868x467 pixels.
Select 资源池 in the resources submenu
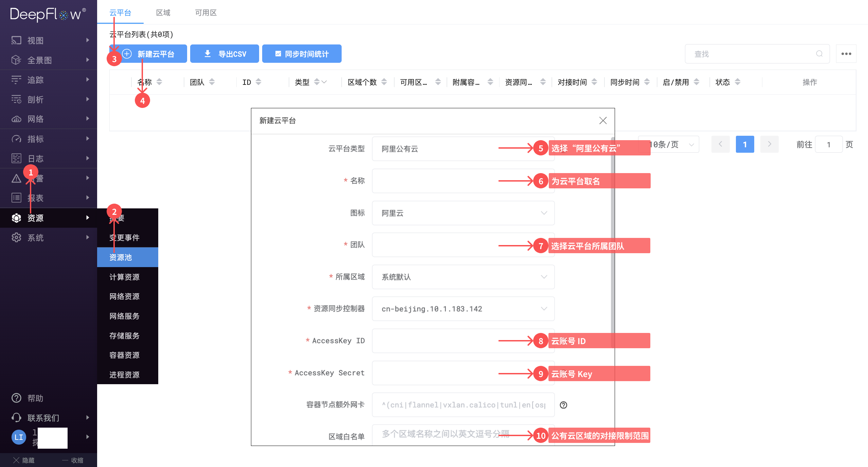[x=120, y=257]
